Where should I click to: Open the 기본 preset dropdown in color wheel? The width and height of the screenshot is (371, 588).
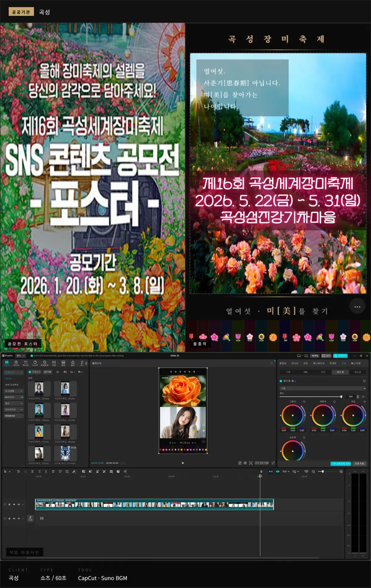[323, 388]
